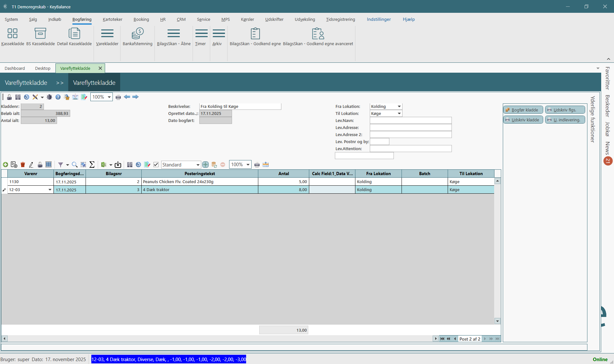This screenshot has height=364, width=614.
Task: Go to next record with right arrow
Action: coord(136,97)
